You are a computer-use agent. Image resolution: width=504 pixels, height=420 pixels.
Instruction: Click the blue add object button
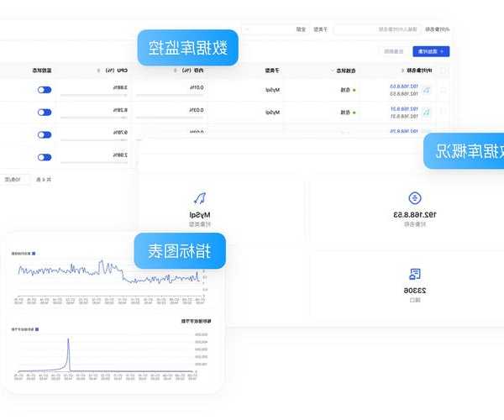(x=433, y=51)
